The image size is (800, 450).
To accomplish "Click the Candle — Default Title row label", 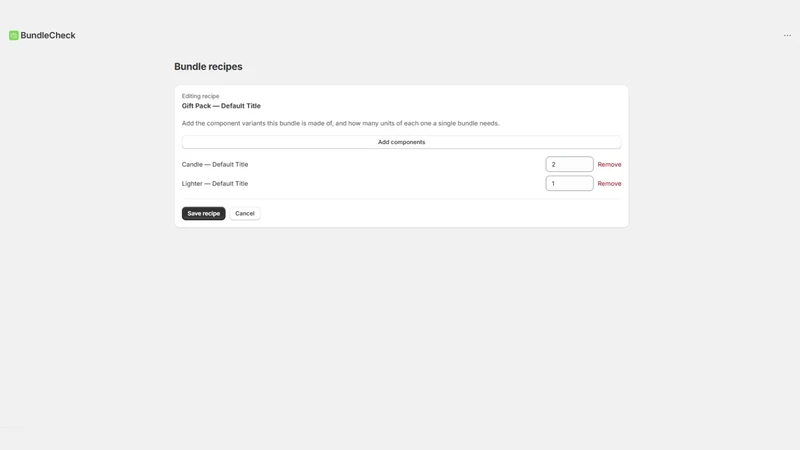I will pyautogui.click(x=215, y=164).
